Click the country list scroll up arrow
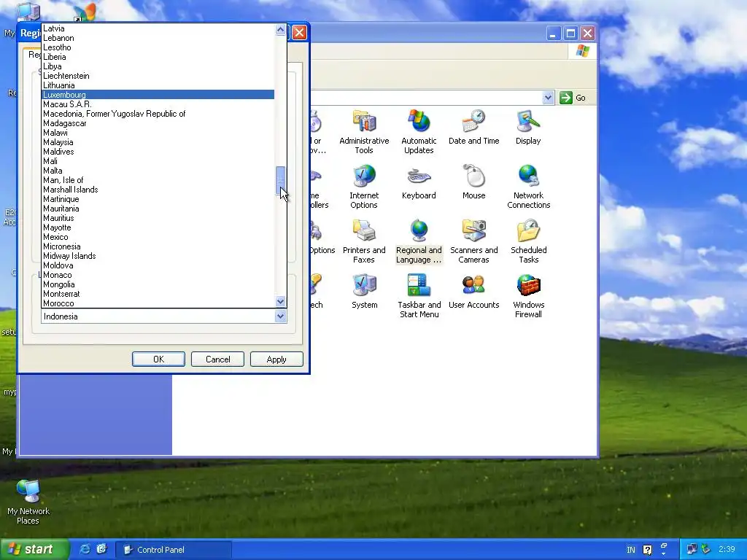Screen dimensions: 747x560 [281, 30]
